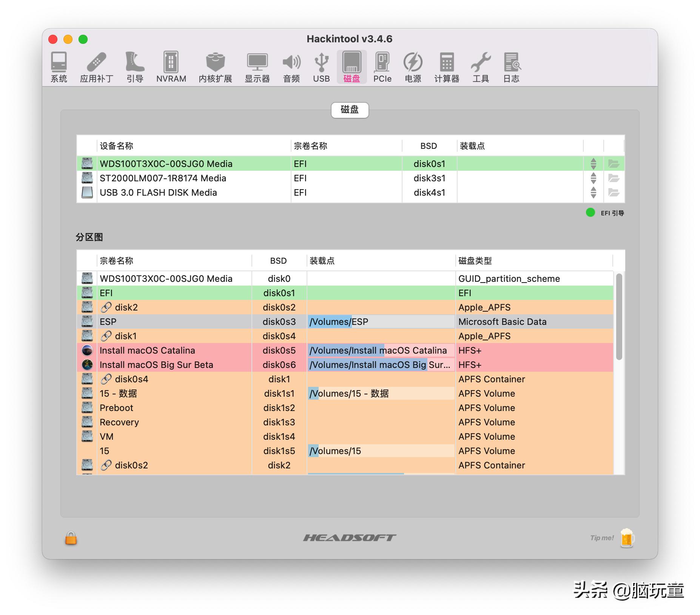This screenshot has height=615, width=700.
Task: Open the kernel extensions brick icon
Action: click(x=215, y=67)
